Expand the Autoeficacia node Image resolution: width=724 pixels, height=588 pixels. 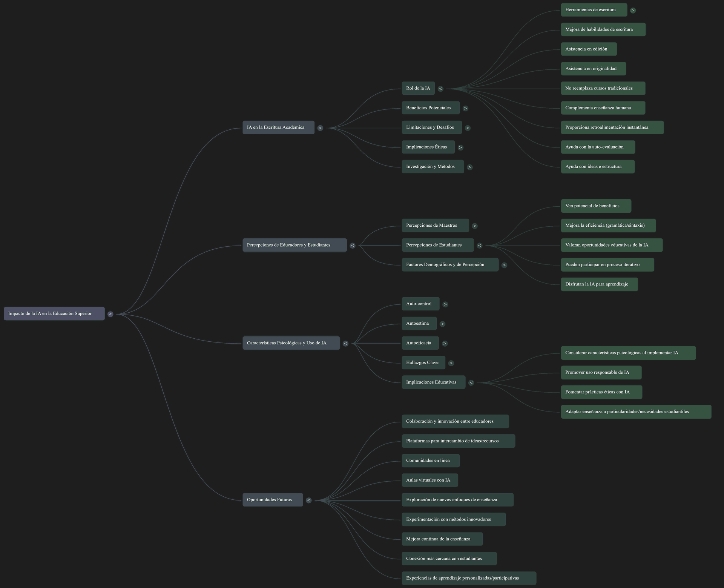(x=445, y=344)
